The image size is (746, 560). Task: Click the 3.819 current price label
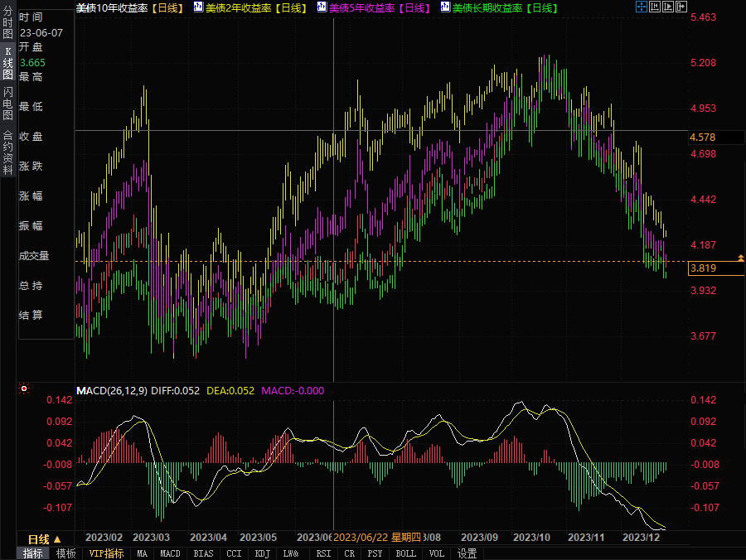tap(704, 268)
